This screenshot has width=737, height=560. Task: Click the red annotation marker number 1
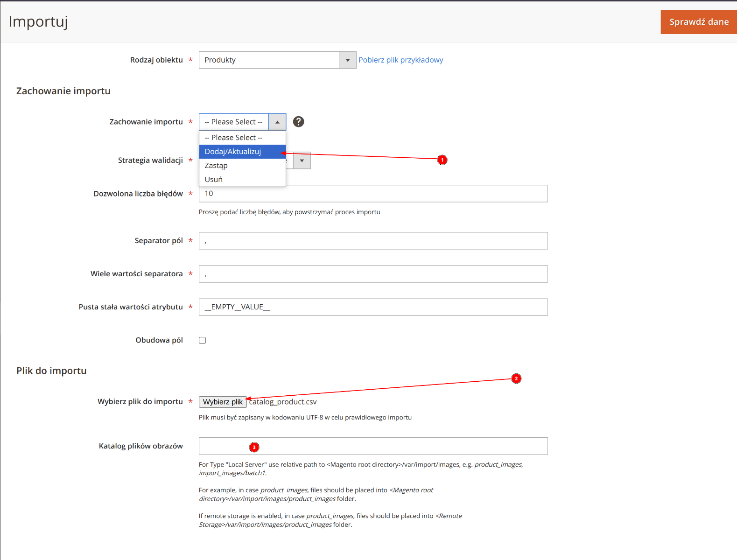pos(442,160)
